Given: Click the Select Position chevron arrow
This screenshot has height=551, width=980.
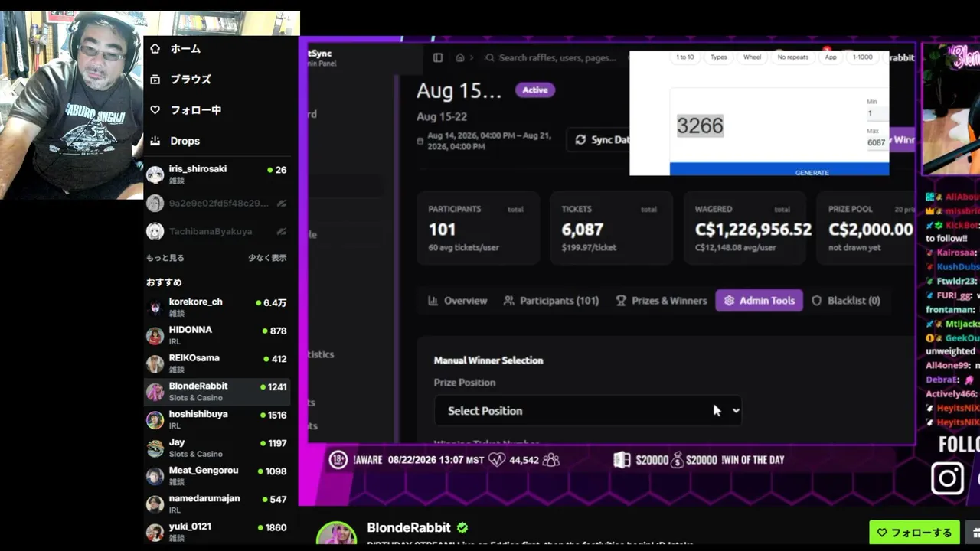Looking at the screenshot, I should pyautogui.click(x=736, y=411).
